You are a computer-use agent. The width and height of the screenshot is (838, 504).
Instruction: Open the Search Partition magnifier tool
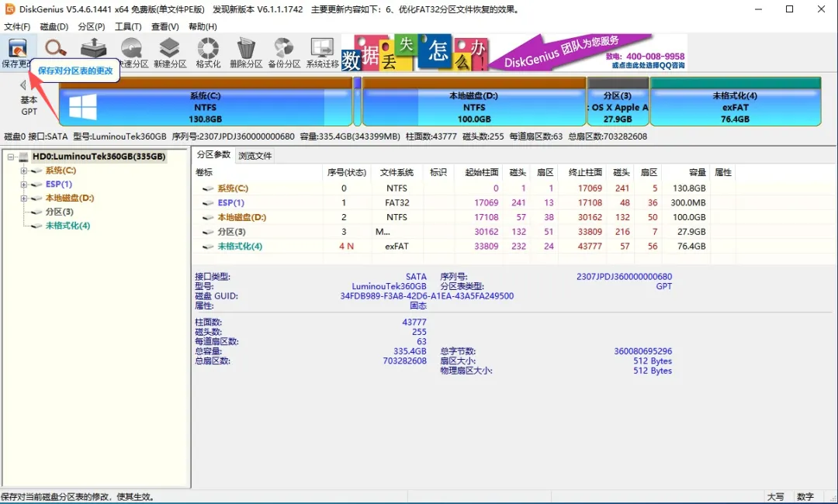55,49
